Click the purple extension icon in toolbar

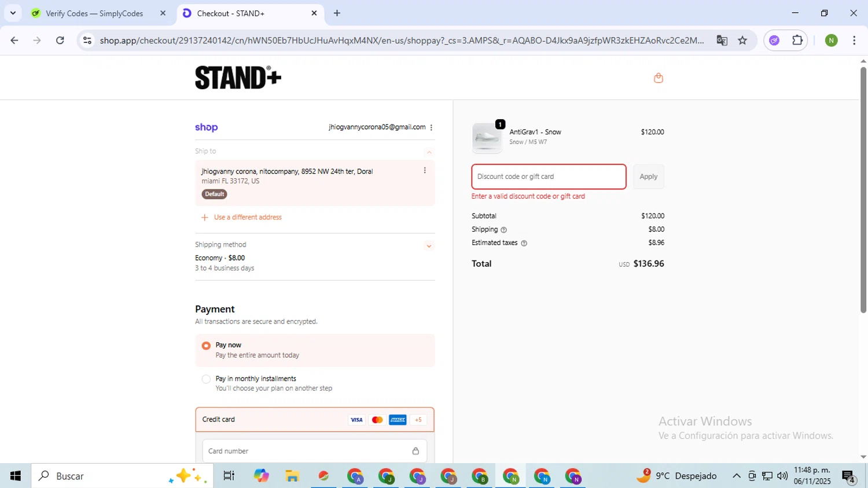774,41
